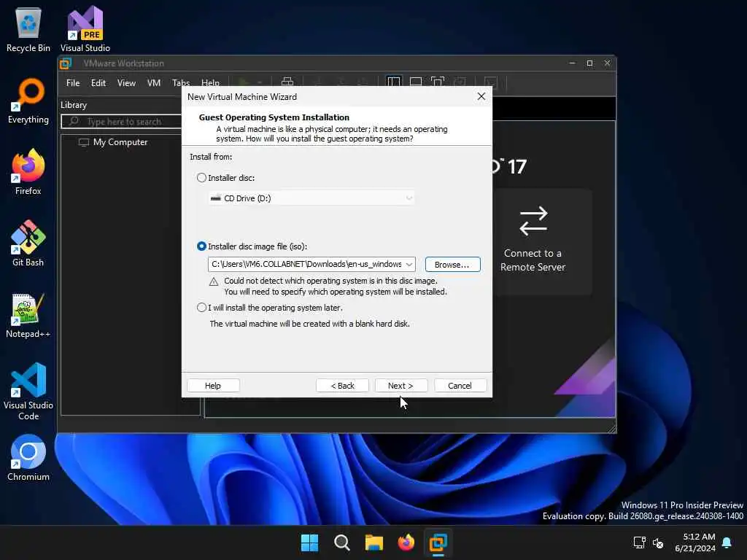Select Installer disc image file (iso) option
Viewport: 747px width, 560px height.
201,246
